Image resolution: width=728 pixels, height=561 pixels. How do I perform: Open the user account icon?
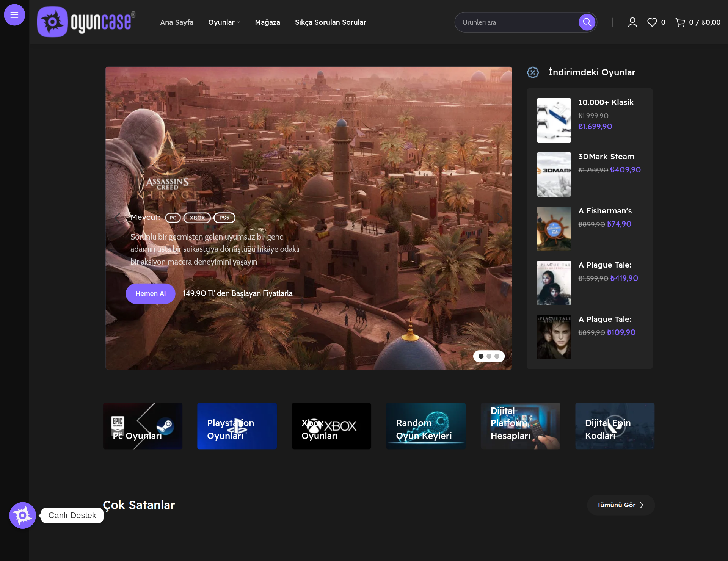click(632, 22)
